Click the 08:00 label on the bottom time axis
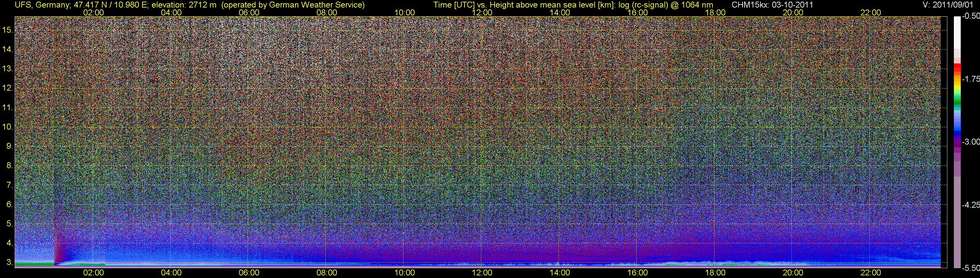Image resolution: width=980 pixels, height=278 pixels. (327, 273)
